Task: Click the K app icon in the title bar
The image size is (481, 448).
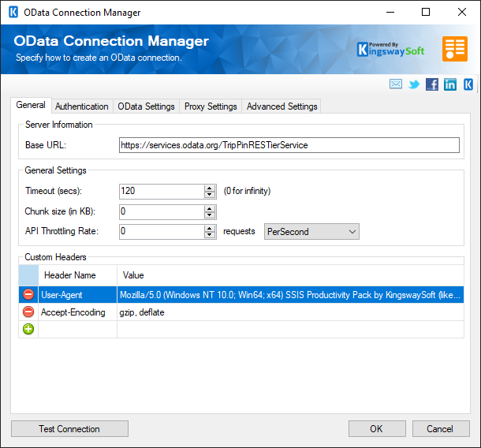Action: coord(13,13)
